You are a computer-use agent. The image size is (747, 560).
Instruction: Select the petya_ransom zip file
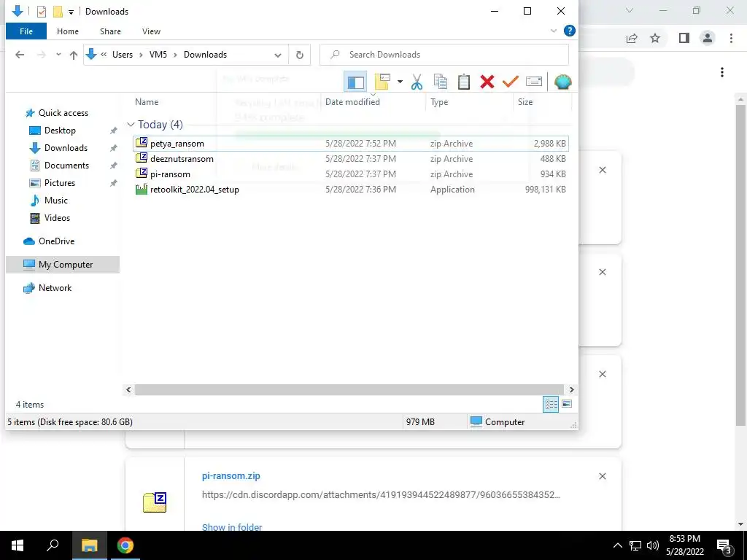click(x=351, y=144)
